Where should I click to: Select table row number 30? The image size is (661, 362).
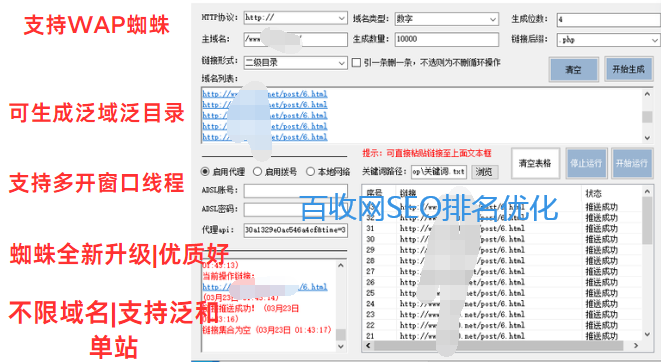coord(502,239)
